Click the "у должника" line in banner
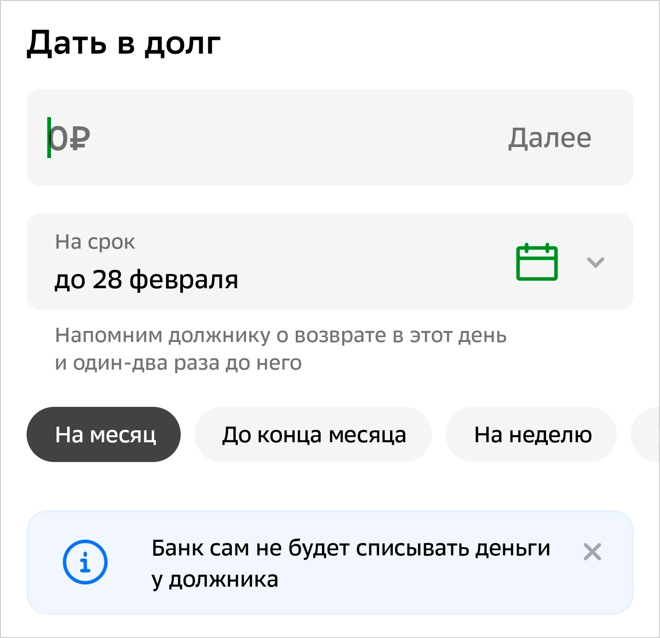This screenshot has width=660, height=638. coord(215,579)
